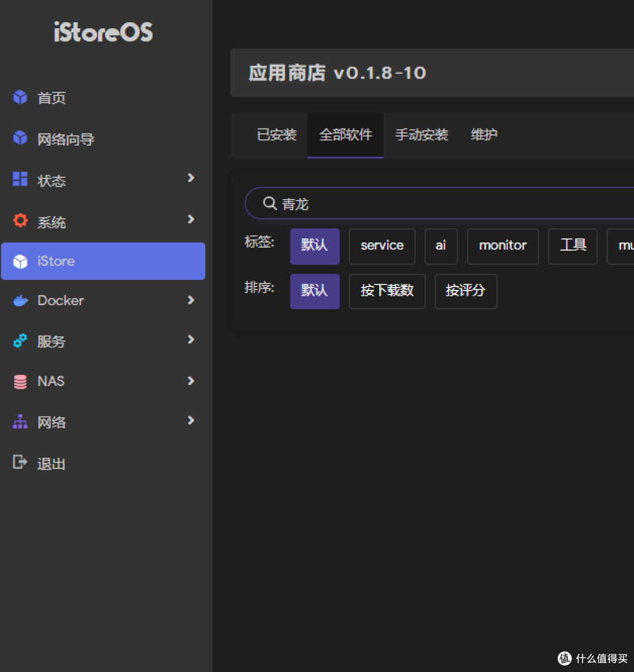Expand the NAS menu chevron
Viewport: 634px width, 672px height.
[191, 380]
